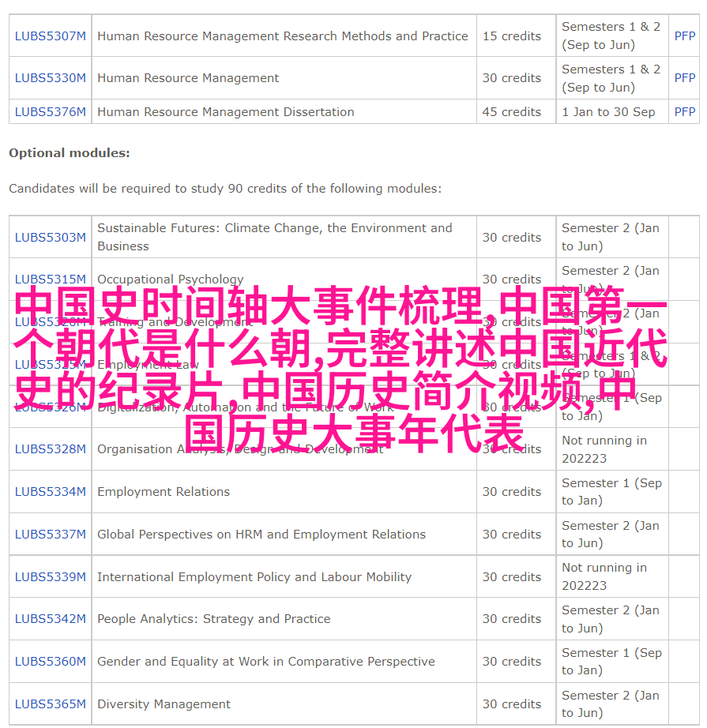Open the LUBS5360M Gender and Equality link
Screen dimensions: 707x728
click(50, 661)
